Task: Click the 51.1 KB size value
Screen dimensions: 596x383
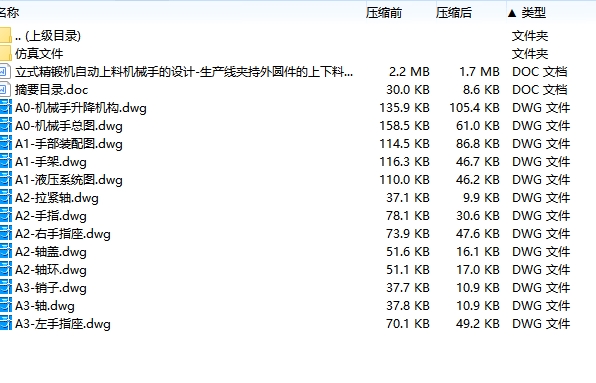Action: 408,270
